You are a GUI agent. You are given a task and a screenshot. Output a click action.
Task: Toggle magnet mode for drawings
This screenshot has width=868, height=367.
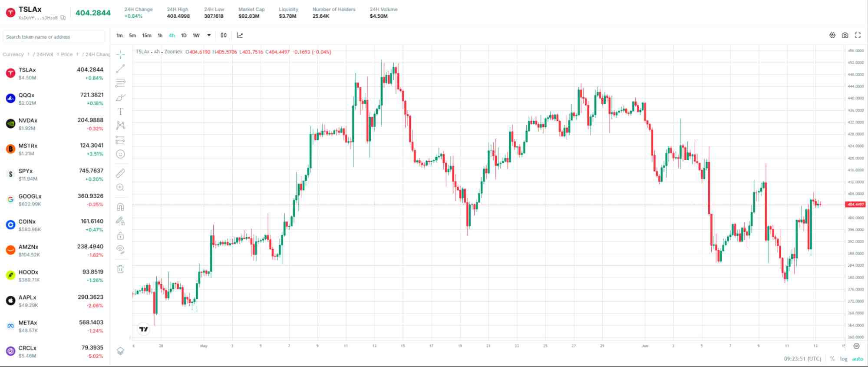(121, 207)
